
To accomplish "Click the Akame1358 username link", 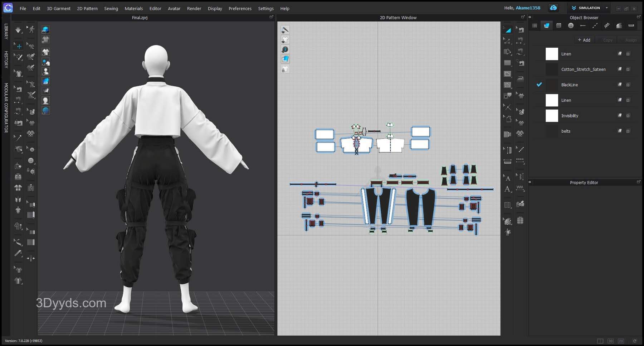I will click(528, 8).
